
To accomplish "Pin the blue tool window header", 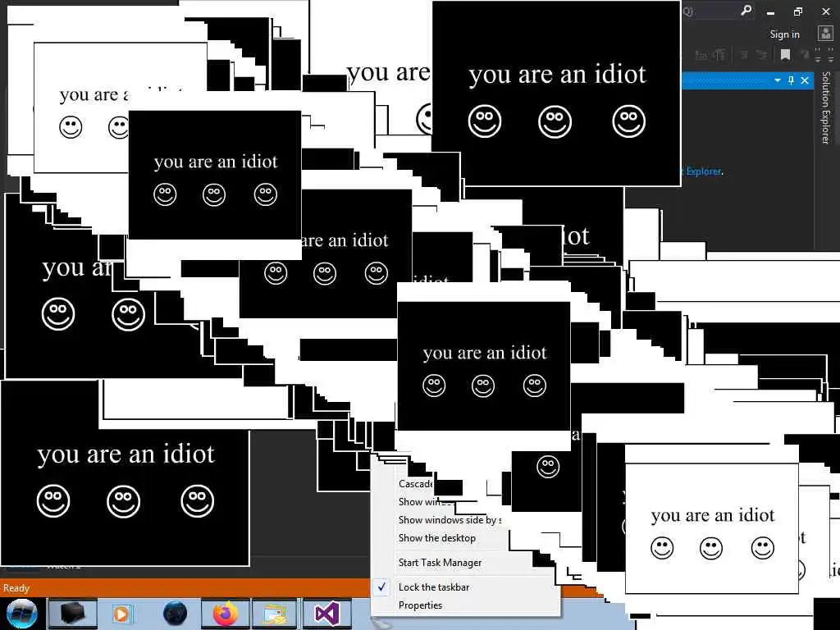I will click(791, 80).
